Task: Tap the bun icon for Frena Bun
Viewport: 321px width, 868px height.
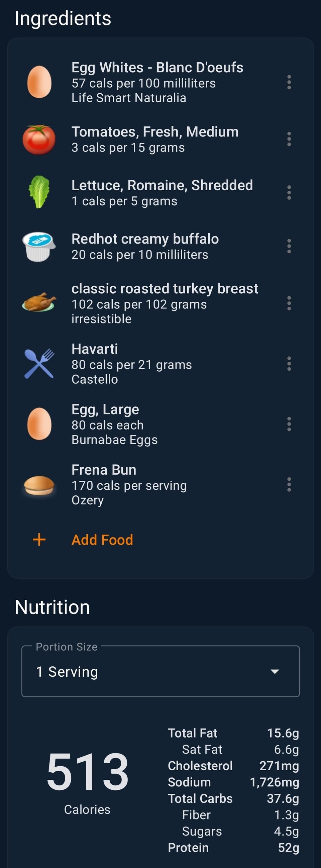Action: tap(39, 485)
